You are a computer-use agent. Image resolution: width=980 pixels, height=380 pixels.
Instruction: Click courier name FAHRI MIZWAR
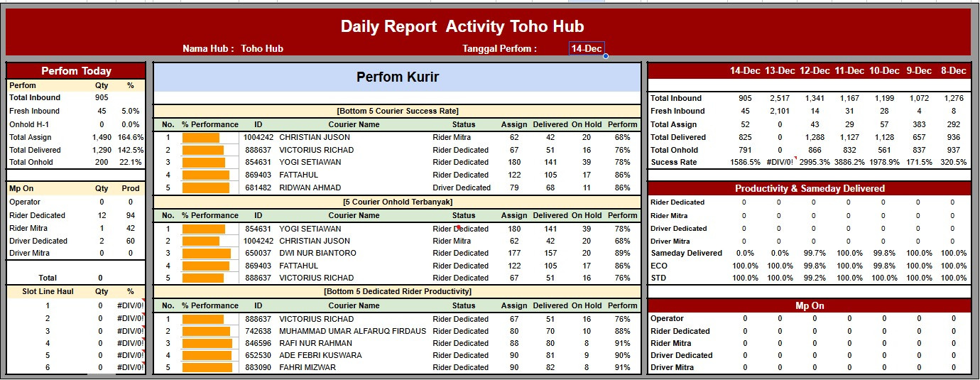[307, 367]
